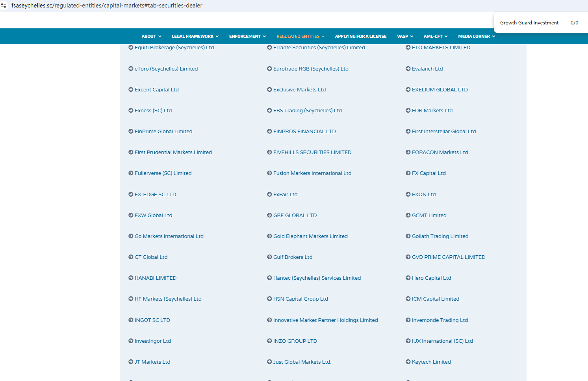The height and width of the screenshot is (381, 588).
Task: Open FINPROS FINANCIAL LTD link
Action: click(x=304, y=131)
